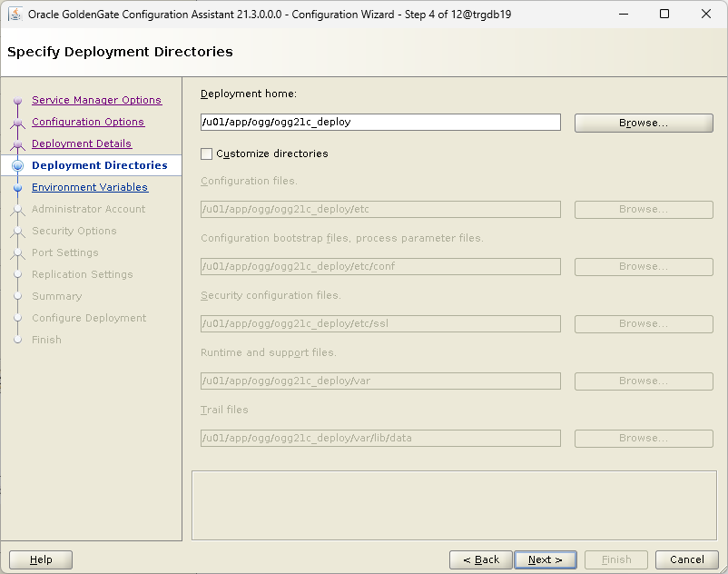
Task: Tick the Customize directories checkbox
Action: tap(207, 153)
